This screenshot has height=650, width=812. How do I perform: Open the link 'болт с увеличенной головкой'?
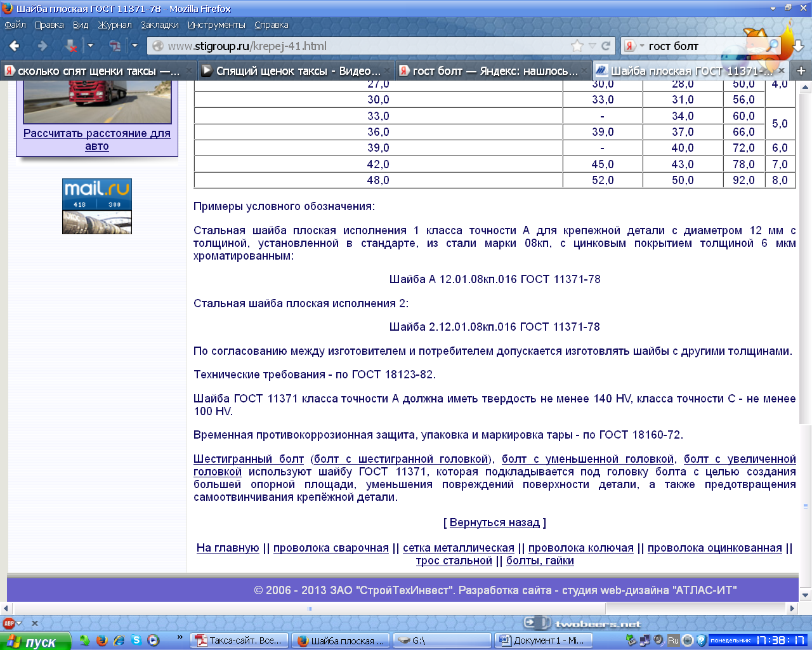tap(740, 459)
